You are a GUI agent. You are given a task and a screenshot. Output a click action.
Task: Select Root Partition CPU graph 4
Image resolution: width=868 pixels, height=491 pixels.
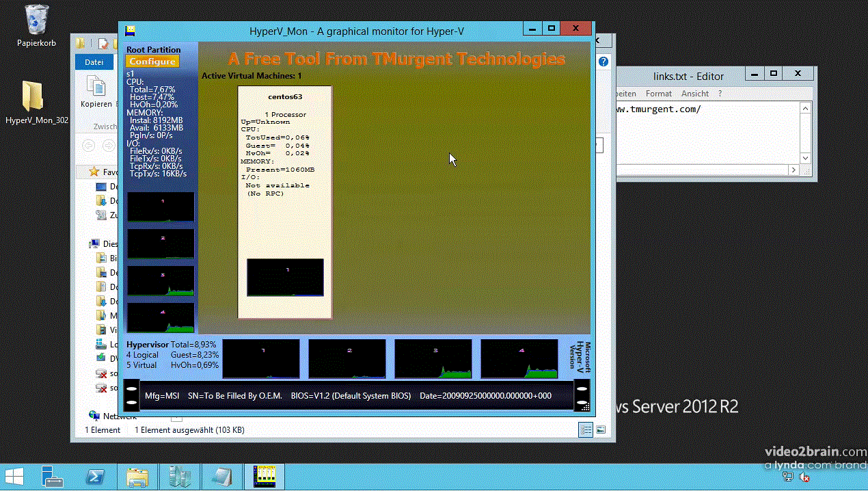[161, 317]
